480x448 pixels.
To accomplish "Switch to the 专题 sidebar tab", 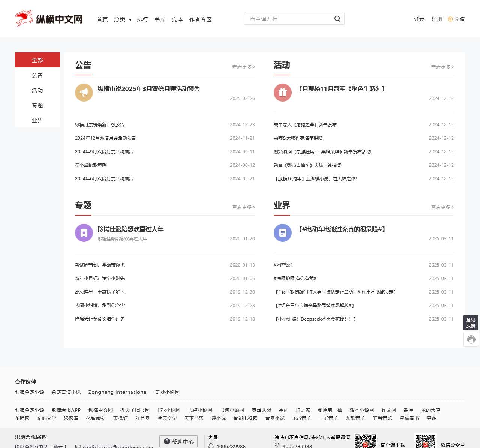I will click(x=37, y=105).
